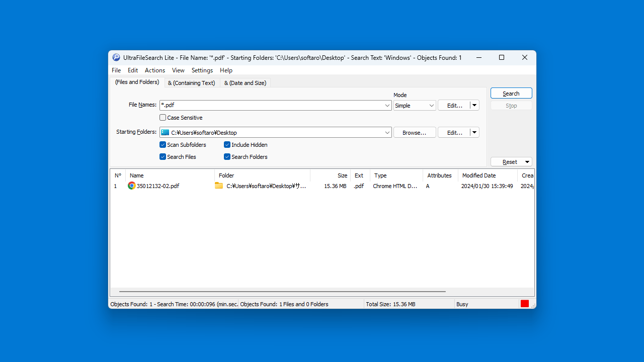Viewport: 644px width, 362px height.
Task: Sort by Ext column header
Action: pos(360,175)
